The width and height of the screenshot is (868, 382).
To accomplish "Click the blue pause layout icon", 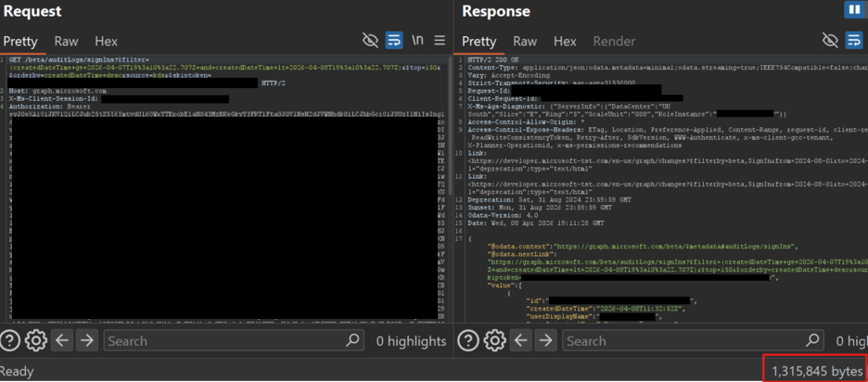I will (854, 10).
